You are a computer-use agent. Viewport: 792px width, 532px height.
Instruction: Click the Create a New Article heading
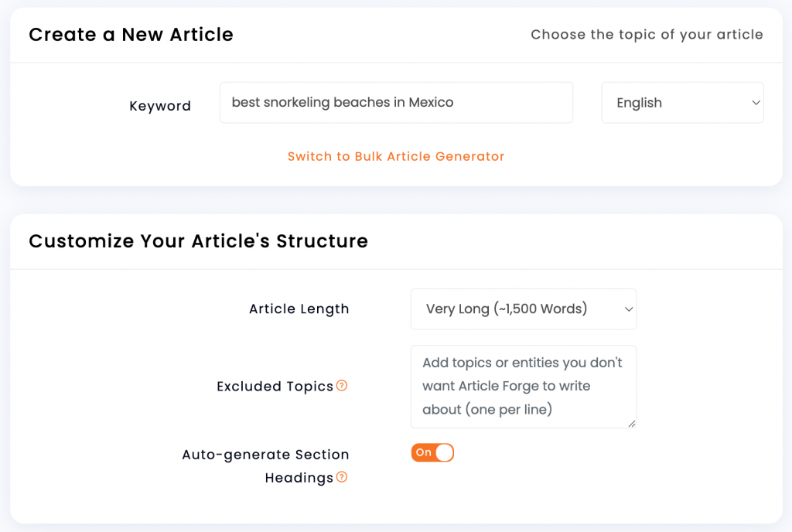coord(131,35)
